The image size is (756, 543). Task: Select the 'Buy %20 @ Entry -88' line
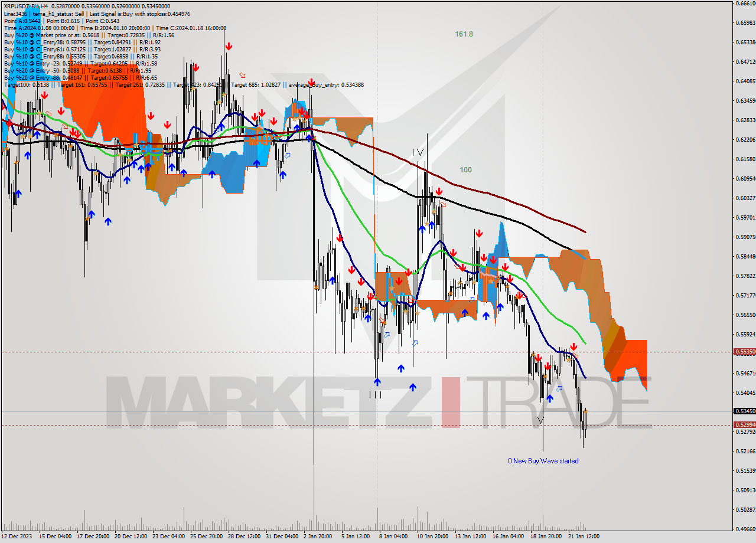[x=80, y=77]
